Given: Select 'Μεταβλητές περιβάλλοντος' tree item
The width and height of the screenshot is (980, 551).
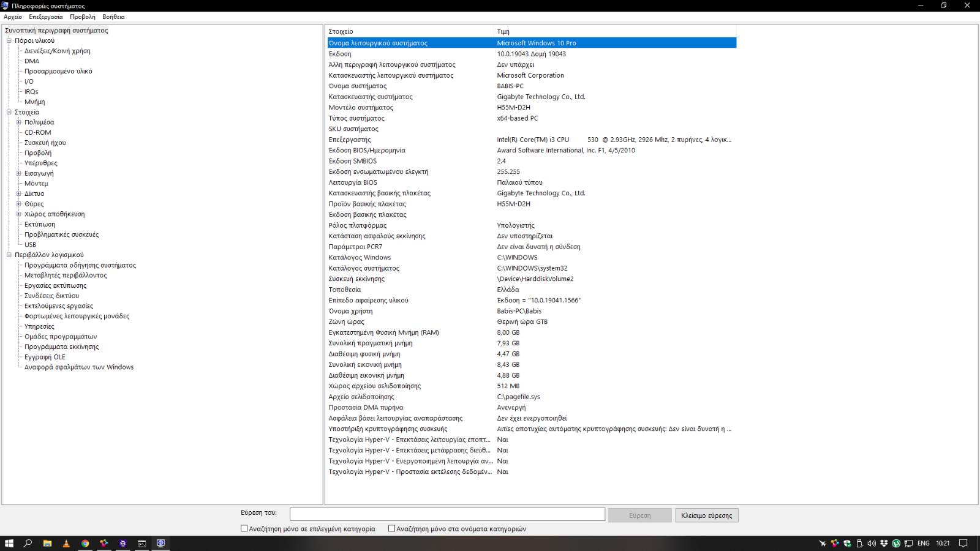Looking at the screenshot, I should (66, 275).
